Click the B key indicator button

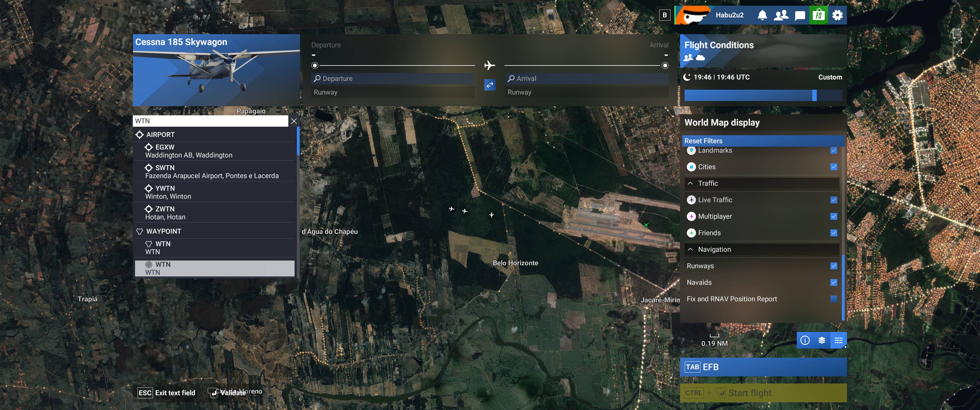coord(665,15)
